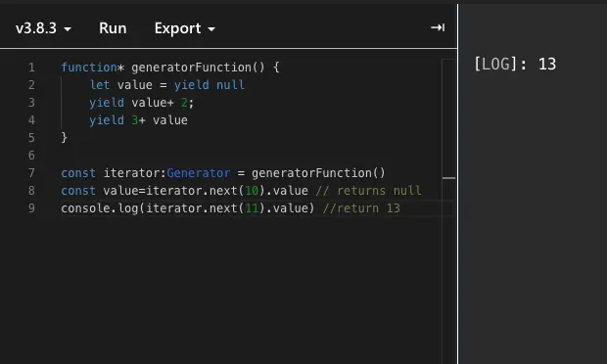Click the 'generatorFunction()' name on line 1
Image resolution: width=607 pixels, height=364 pixels.
(198, 68)
